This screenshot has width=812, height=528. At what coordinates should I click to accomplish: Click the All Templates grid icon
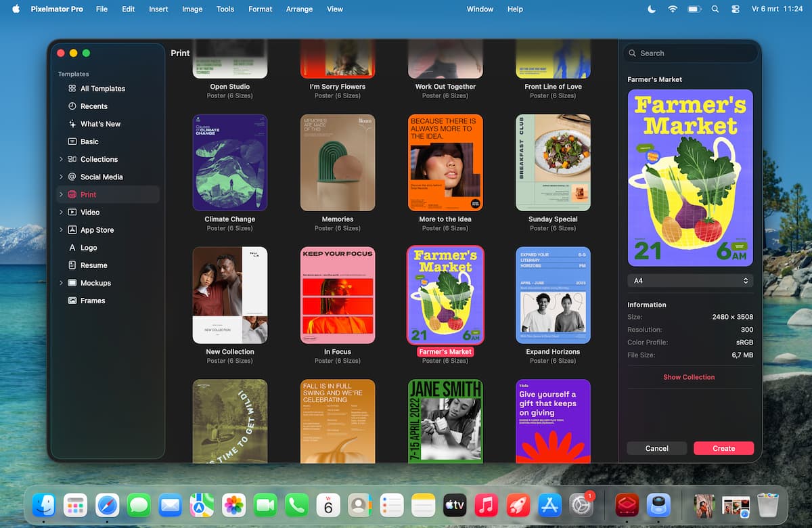72,89
